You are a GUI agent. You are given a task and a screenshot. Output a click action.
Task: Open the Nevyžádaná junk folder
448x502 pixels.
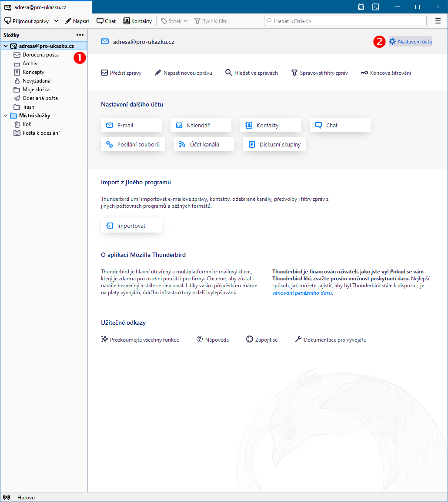[x=32, y=81]
